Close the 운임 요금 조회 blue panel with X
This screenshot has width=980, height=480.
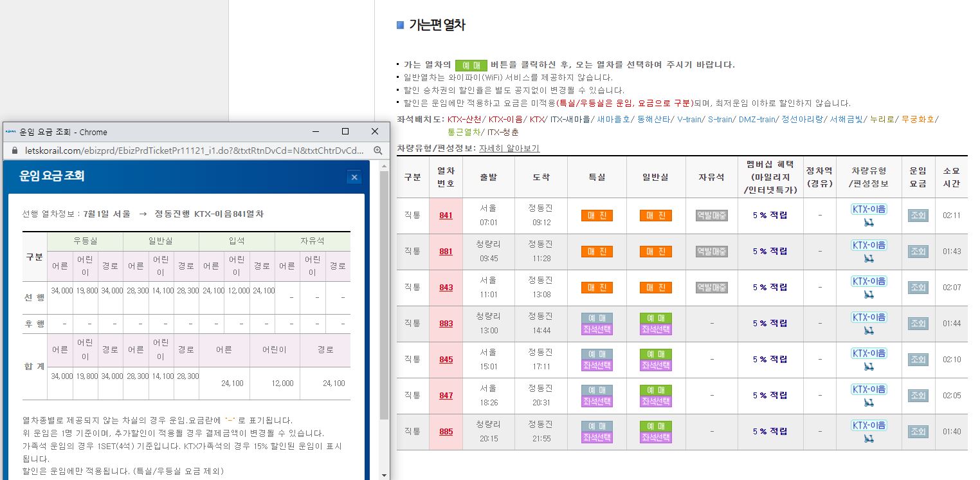click(354, 178)
